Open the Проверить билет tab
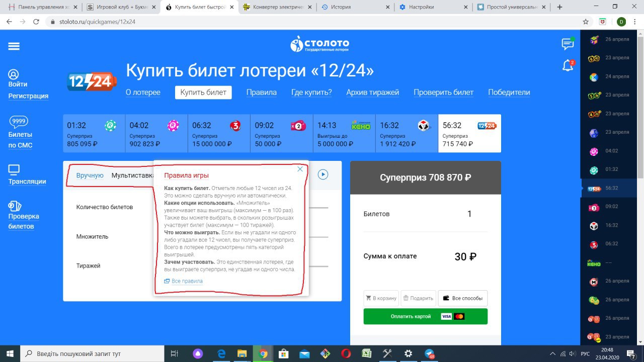This screenshot has height=362, width=644. [x=444, y=93]
